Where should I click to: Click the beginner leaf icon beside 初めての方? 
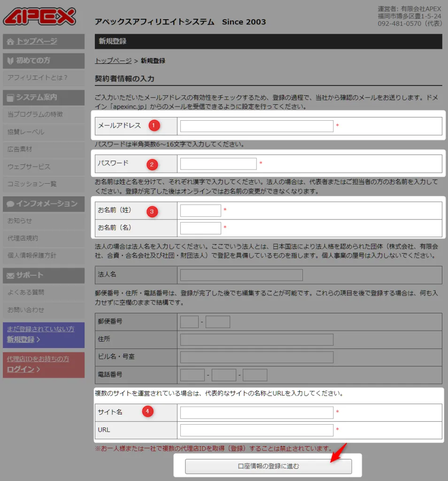pyautogui.click(x=10, y=61)
